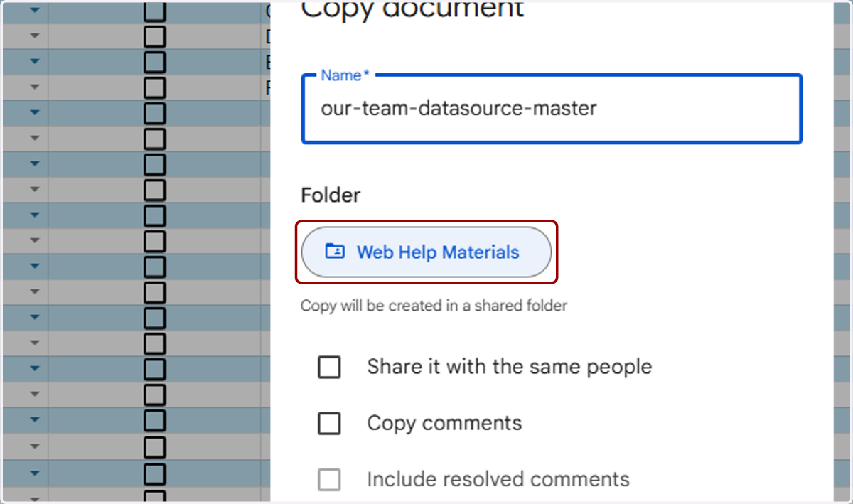
Task: Click the folder icon in Web Help Materials button
Action: tap(335, 251)
